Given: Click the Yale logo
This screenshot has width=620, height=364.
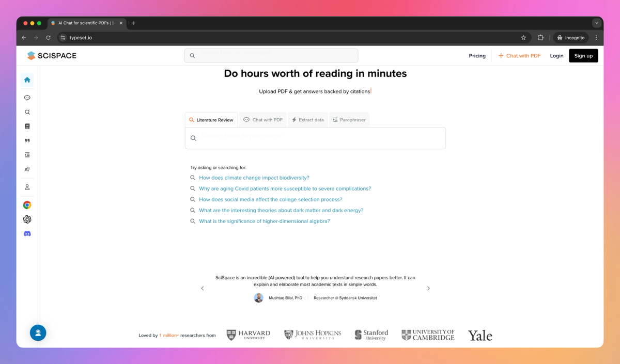Looking at the screenshot, I should (480, 336).
